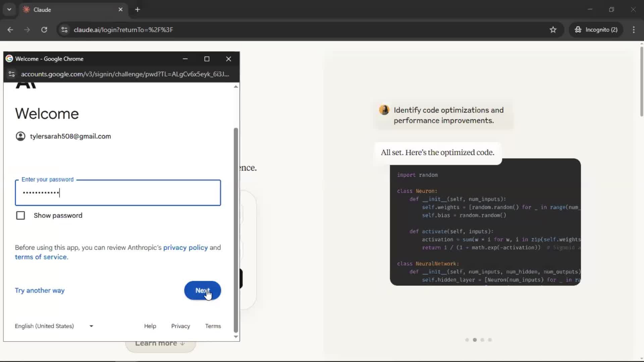This screenshot has height=362, width=644.
Task: Select the Claude browser tab
Action: [x=73, y=10]
